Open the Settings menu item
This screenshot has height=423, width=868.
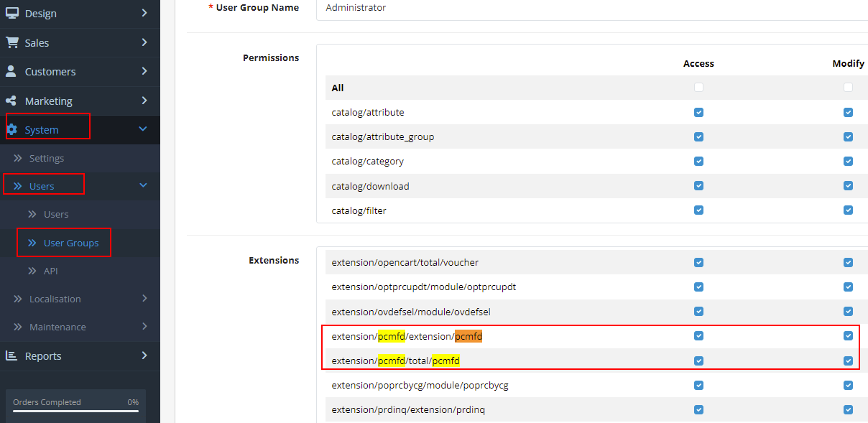pos(47,158)
